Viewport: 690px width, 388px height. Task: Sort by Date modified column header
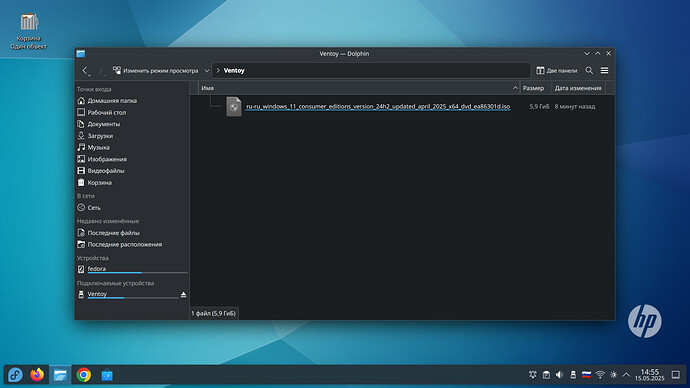point(578,88)
